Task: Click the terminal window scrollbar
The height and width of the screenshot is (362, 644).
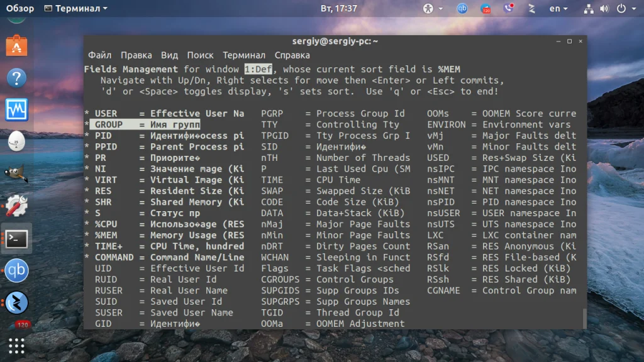Action: coord(584,318)
